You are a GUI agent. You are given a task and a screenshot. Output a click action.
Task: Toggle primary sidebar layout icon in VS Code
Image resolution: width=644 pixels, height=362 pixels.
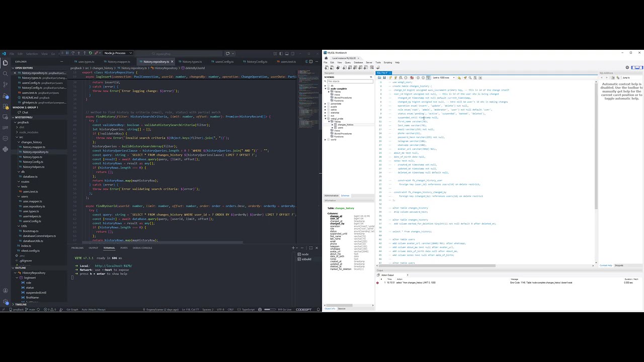point(281,53)
